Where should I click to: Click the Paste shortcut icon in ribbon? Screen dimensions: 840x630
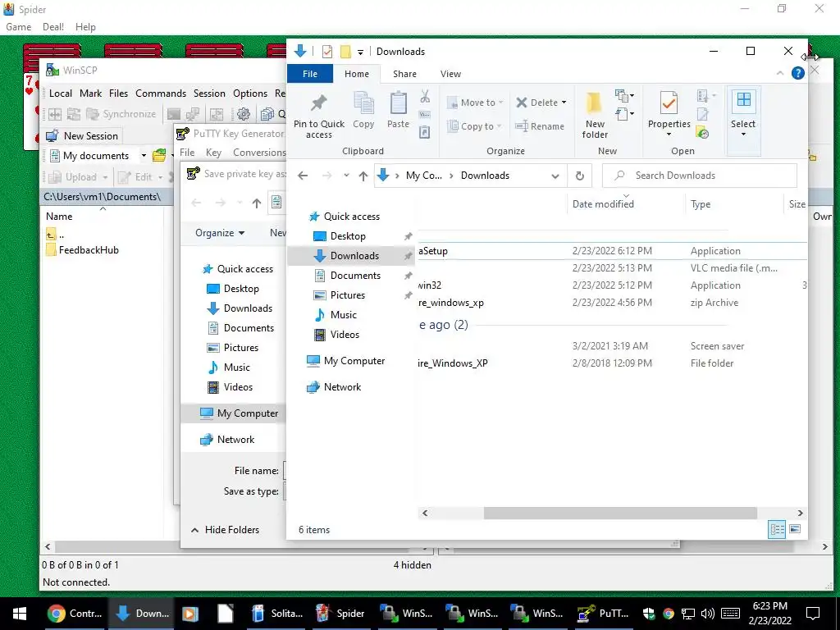[425, 132]
